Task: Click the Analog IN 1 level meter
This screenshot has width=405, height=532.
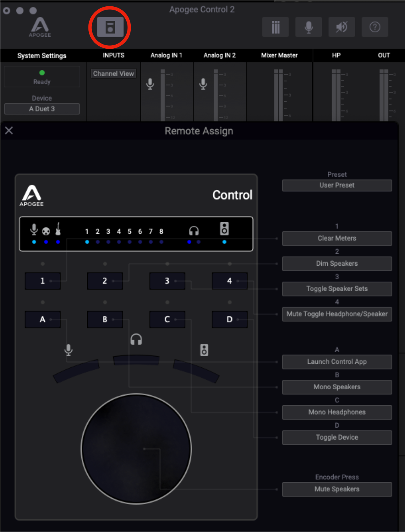Action: click(x=163, y=95)
